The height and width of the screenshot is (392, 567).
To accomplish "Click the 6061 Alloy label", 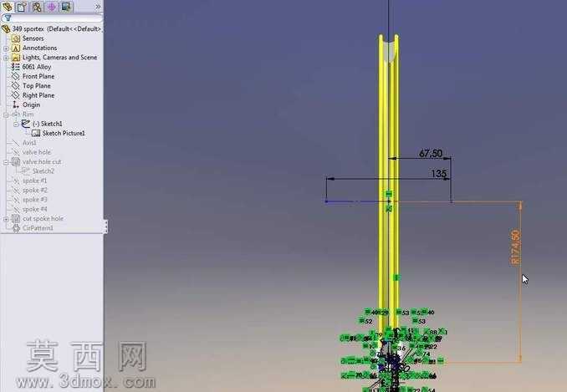I will click(x=37, y=67).
